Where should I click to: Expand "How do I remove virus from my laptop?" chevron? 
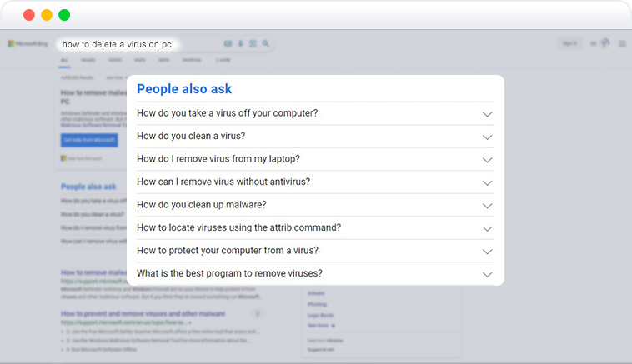(487, 160)
